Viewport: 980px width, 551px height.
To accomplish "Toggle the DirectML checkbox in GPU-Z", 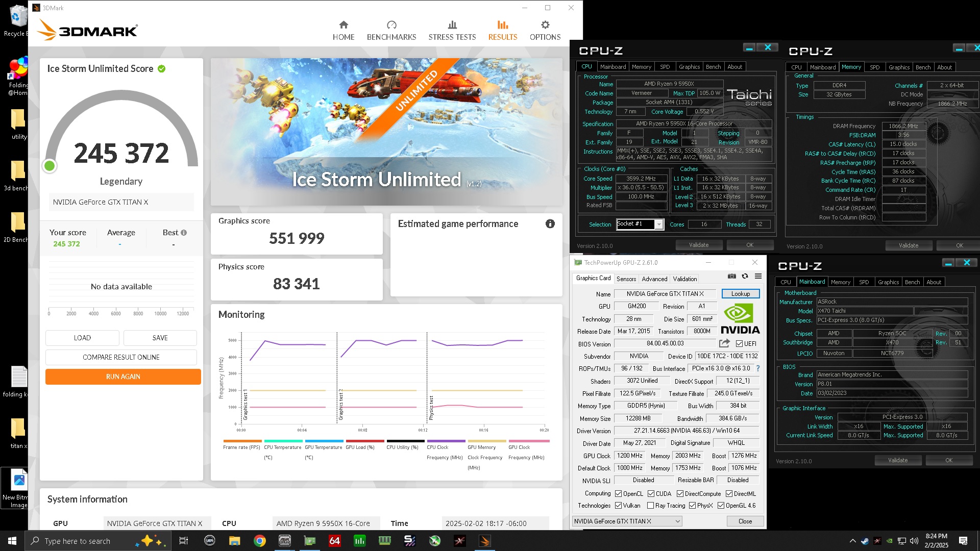I will [729, 494].
